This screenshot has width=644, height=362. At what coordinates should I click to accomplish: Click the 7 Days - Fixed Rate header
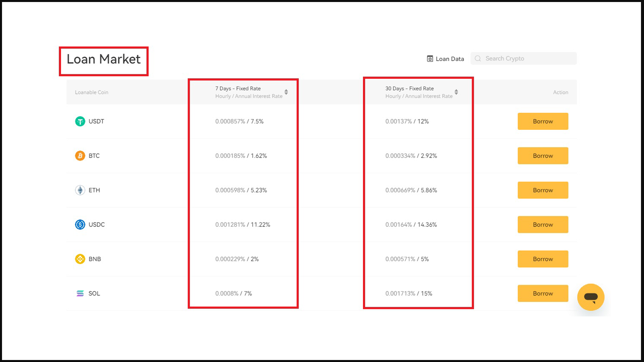tap(238, 88)
